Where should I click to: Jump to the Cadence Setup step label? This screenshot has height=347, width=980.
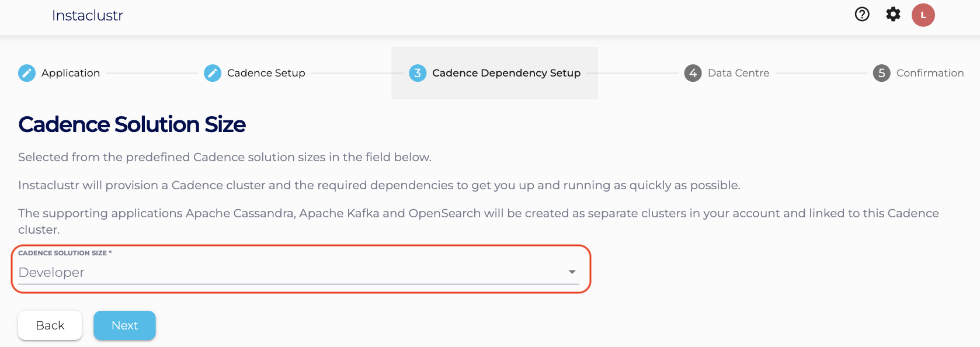tap(266, 73)
